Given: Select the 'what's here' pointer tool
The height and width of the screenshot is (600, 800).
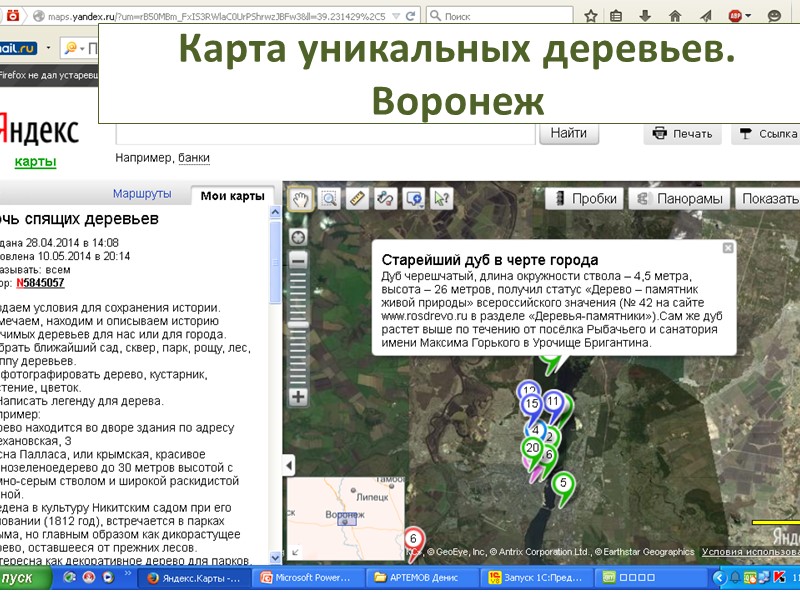Looking at the screenshot, I should (442, 198).
